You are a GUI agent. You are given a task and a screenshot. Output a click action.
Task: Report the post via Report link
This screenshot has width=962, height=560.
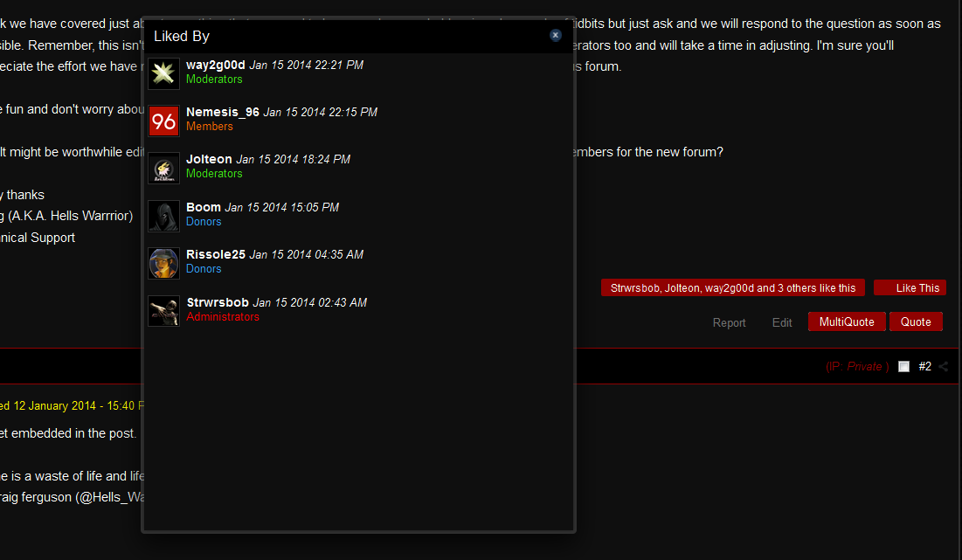tap(729, 322)
